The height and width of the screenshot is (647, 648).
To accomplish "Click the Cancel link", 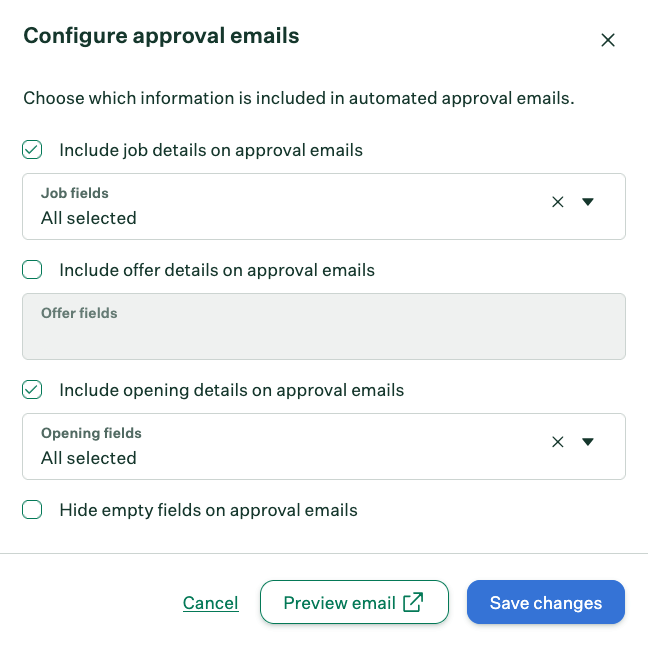I will (x=210, y=603).
